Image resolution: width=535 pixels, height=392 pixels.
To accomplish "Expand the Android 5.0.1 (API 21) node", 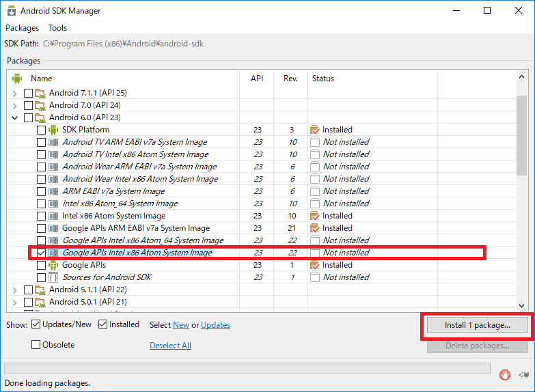I will 14,303.
